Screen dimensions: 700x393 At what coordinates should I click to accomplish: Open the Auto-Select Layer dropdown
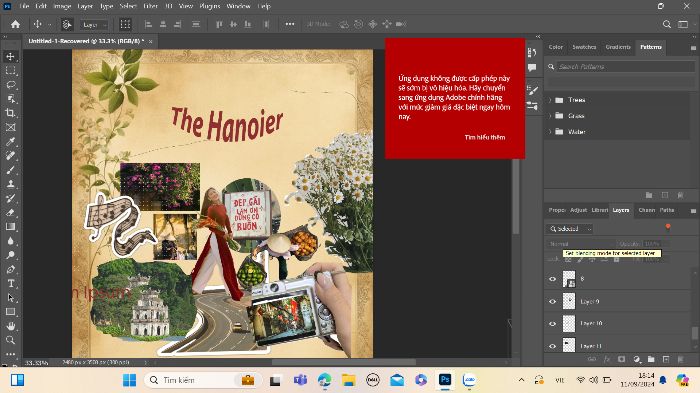94,25
